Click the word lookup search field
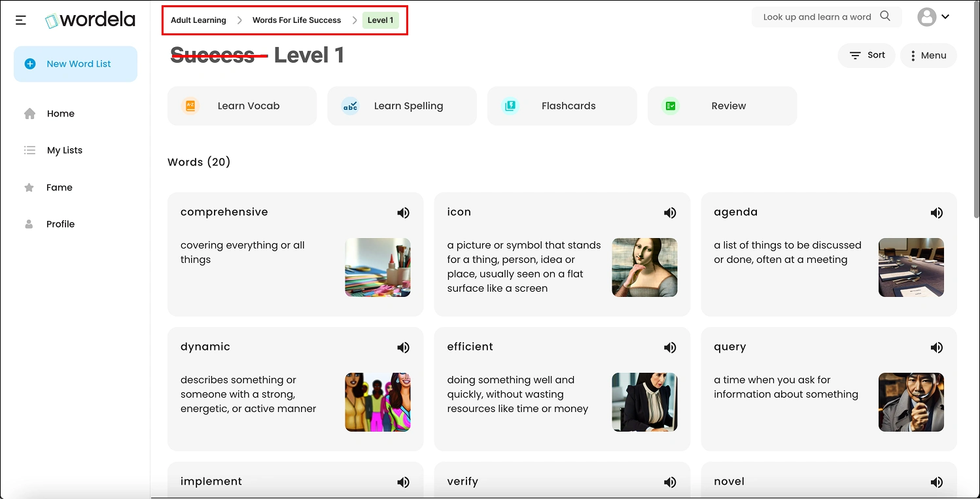Viewport: 980px width, 499px height. coord(816,17)
